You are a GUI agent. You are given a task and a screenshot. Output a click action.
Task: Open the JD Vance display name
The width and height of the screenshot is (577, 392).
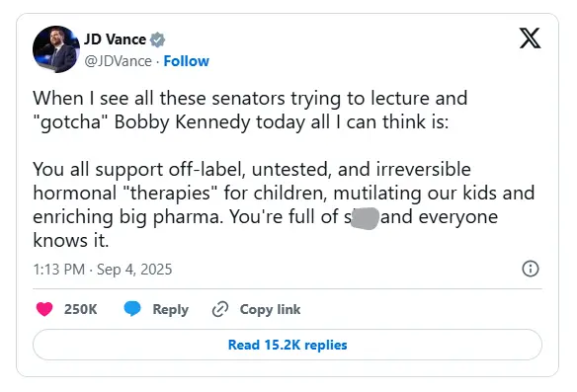pos(116,39)
